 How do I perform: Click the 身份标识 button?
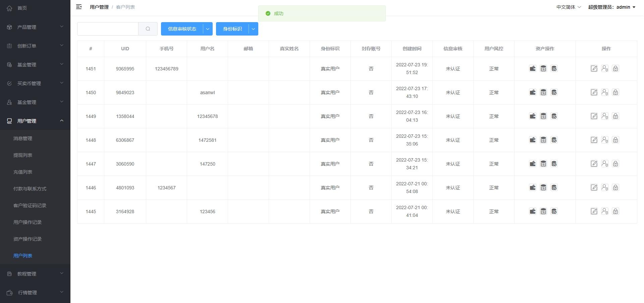(x=232, y=29)
